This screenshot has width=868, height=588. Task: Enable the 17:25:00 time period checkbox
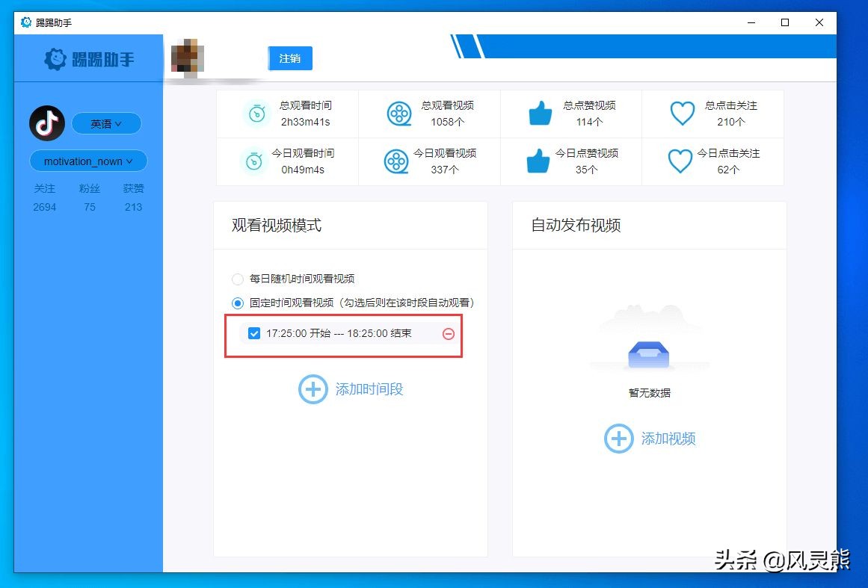click(254, 333)
